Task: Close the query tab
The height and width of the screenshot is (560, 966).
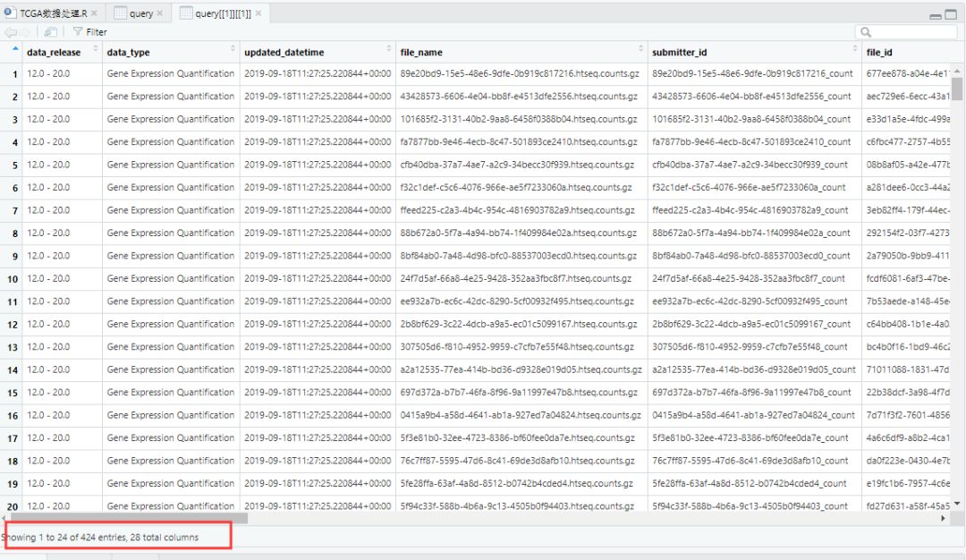Action: point(160,13)
